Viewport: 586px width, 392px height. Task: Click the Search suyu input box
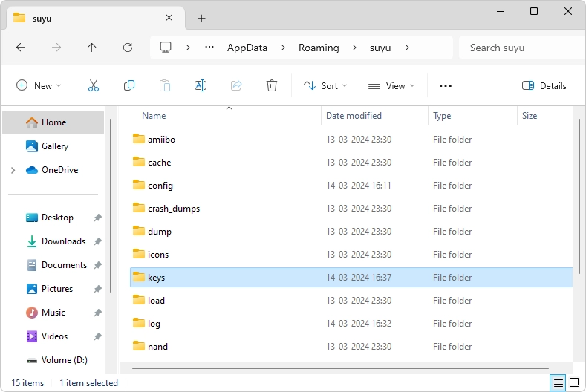pos(520,48)
